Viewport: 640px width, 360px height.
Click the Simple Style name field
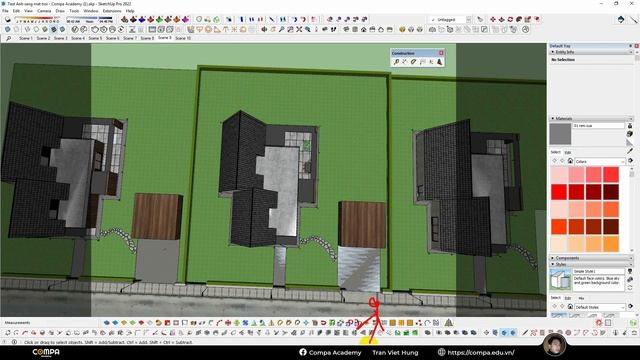click(598, 271)
